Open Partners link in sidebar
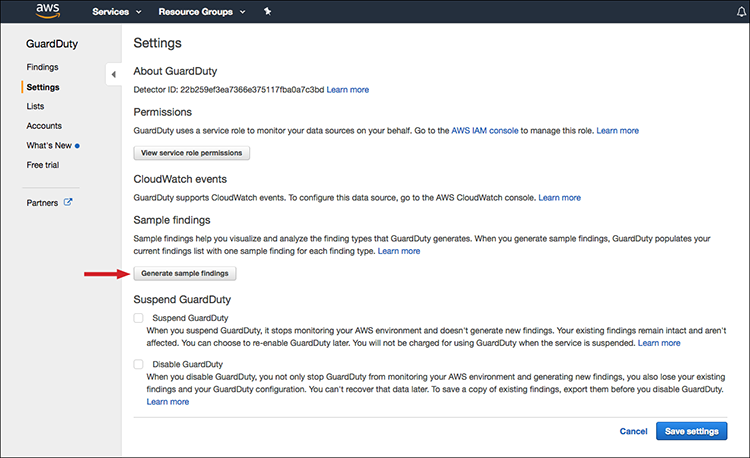 coord(42,203)
